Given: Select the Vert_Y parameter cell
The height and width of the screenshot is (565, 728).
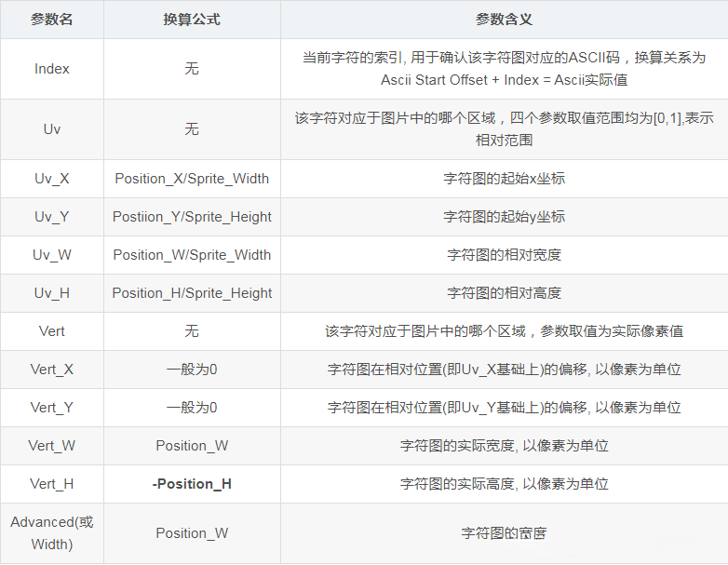Looking at the screenshot, I should click(51, 407).
